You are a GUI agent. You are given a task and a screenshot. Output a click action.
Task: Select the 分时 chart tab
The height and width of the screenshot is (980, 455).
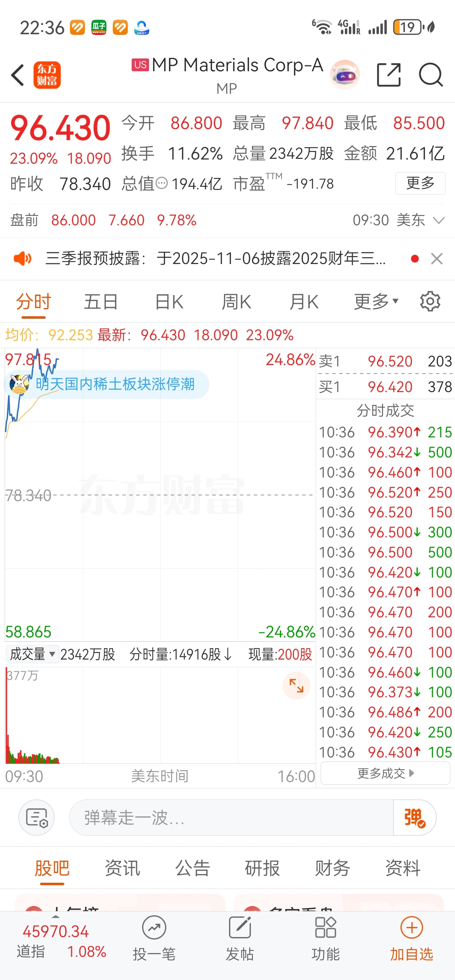[34, 302]
